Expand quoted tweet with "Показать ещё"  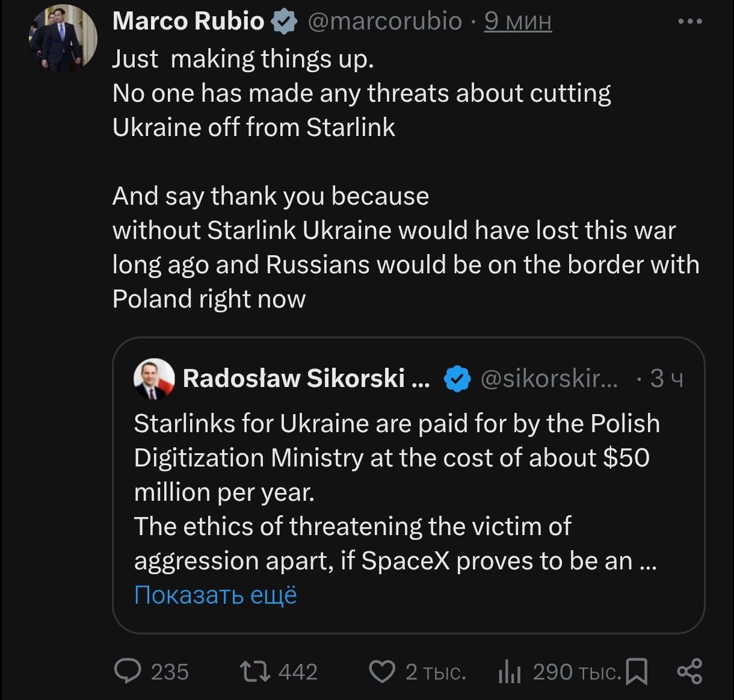point(215,595)
